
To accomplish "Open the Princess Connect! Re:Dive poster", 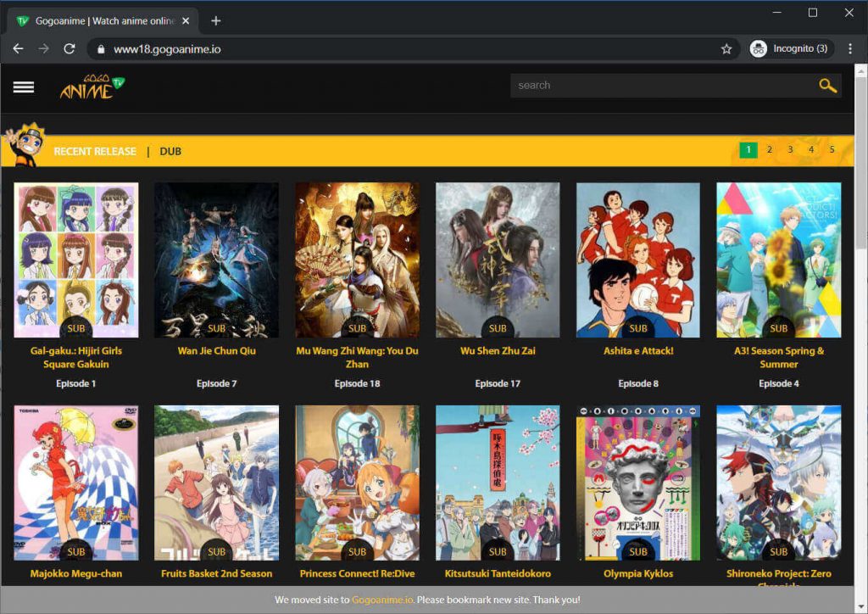I will [x=357, y=483].
